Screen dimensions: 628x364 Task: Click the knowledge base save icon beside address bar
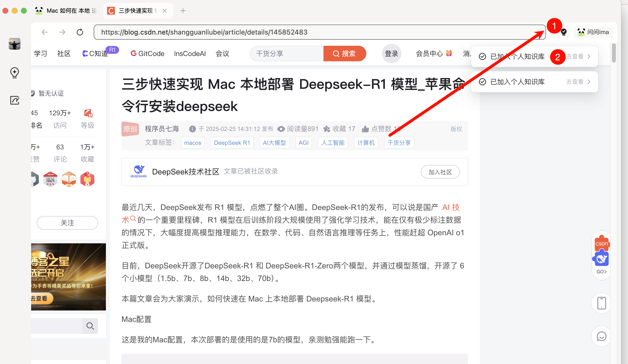pos(564,32)
